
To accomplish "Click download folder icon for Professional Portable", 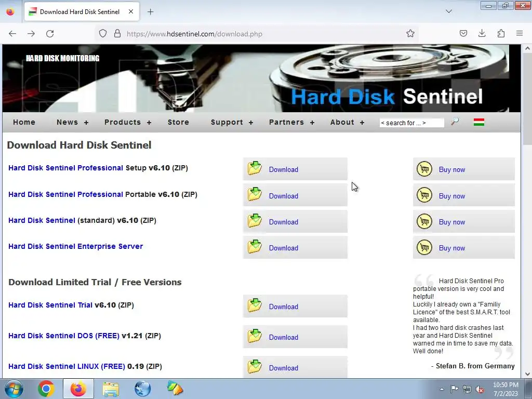I will [x=255, y=194].
